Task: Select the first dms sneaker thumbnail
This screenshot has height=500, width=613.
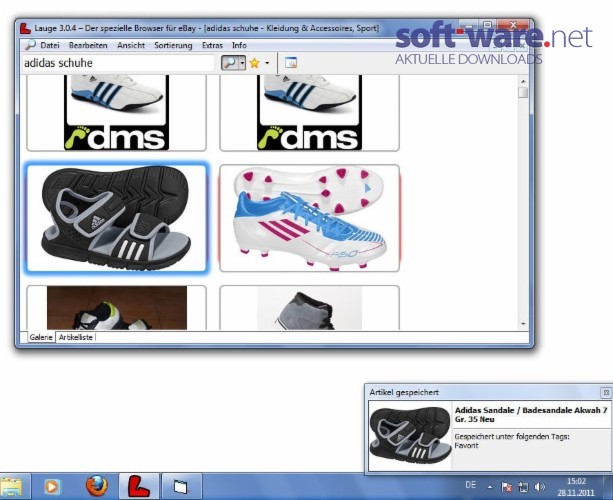Action: [116, 113]
